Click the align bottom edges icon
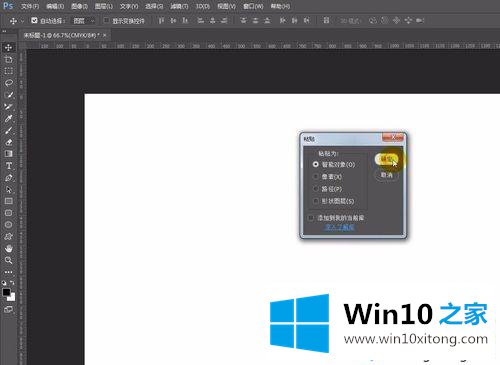Image resolution: width=500 pixels, height=365 pixels. [x=185, y=21]
